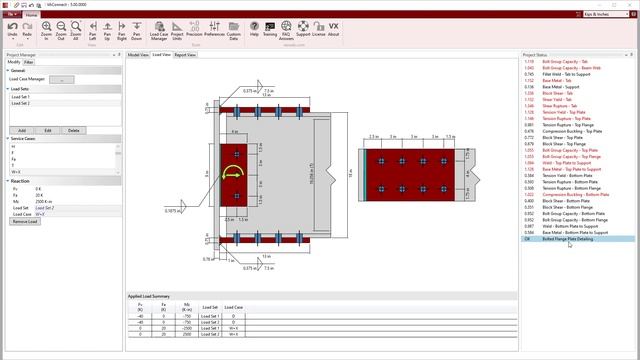Select Bolted Flange Plate Detailing row
640x360 pixels.
578,239
